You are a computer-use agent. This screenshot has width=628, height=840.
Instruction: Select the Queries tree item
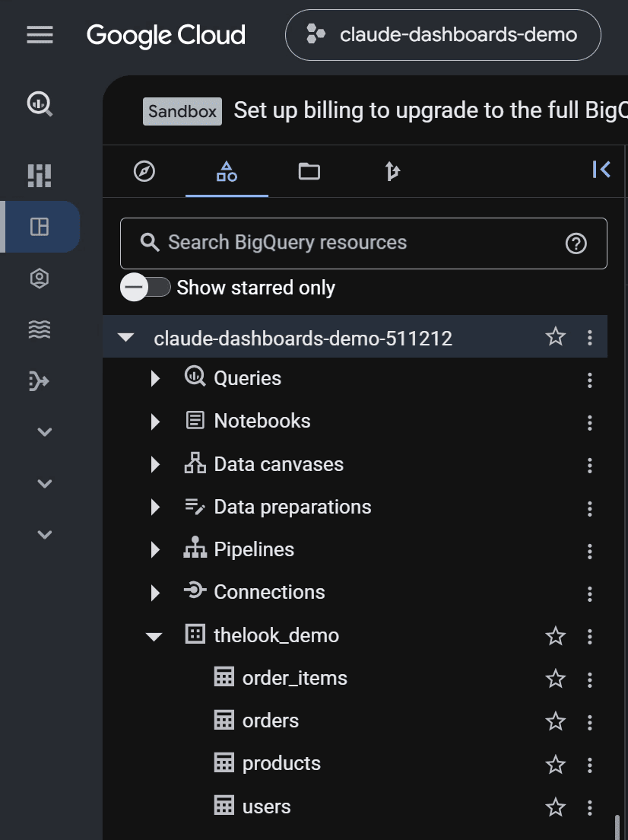coord(247,378)
